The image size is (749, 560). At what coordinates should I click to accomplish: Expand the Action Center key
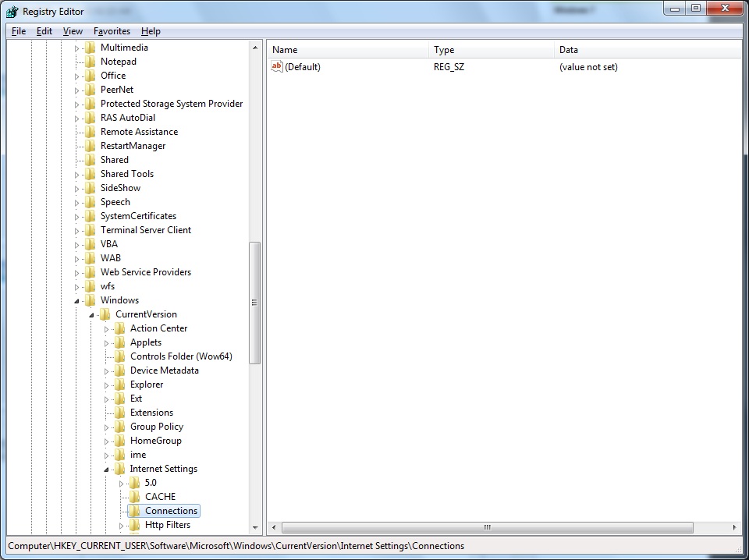point(106,329)
